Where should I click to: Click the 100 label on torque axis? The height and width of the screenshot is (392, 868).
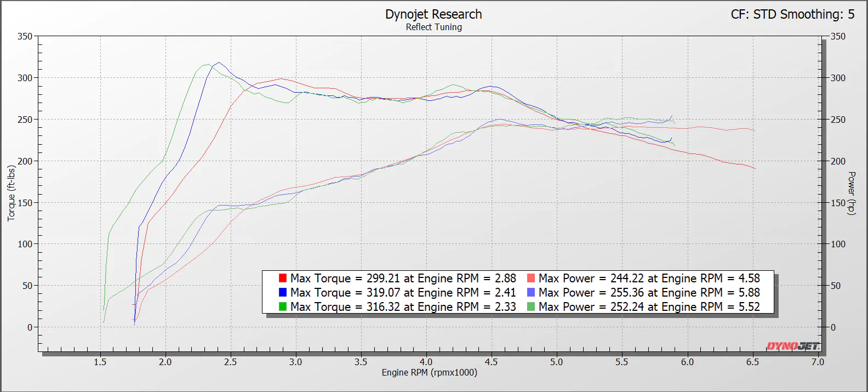tap(25, 244)
